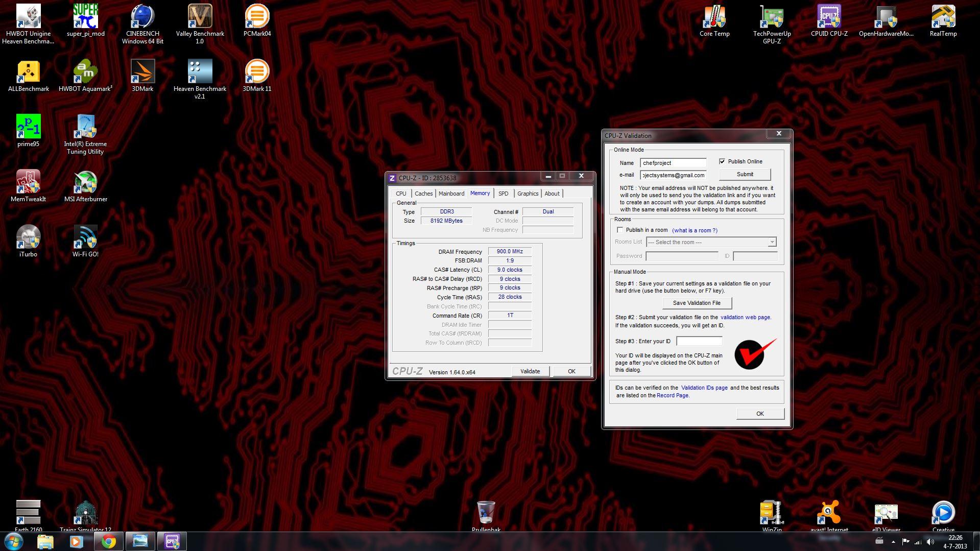
Task: Click OK in the CPU-Z main window
Action: coord(571,371)
